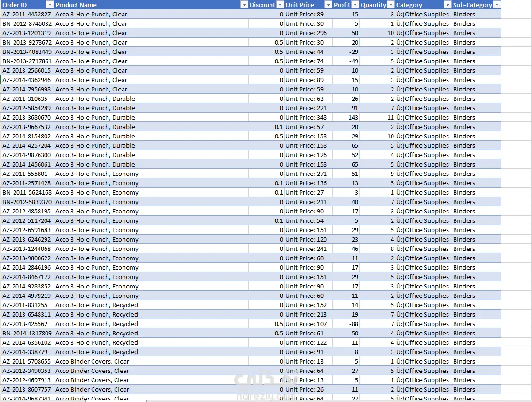
Task: Select order cell AZ-2014-7956998
Action: click(27, 89)
